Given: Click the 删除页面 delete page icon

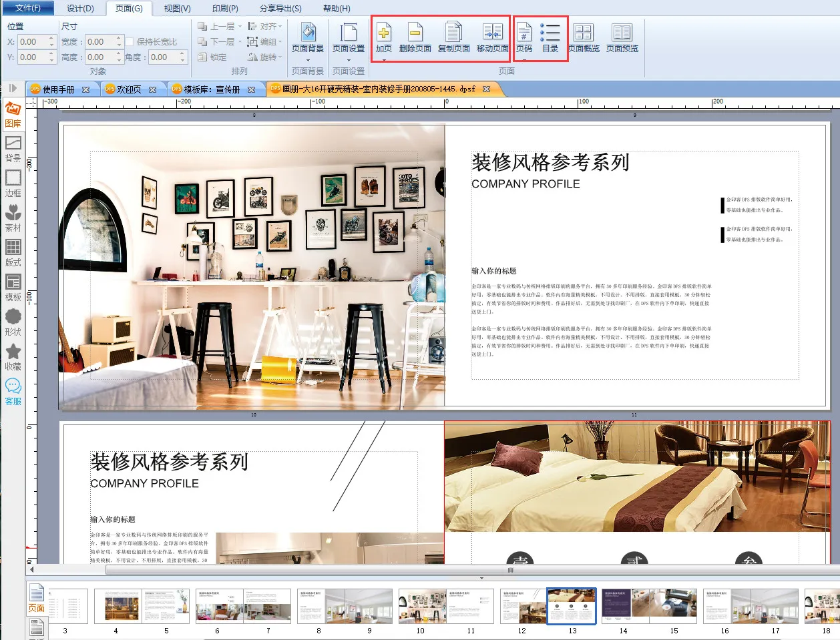Looking at the screenshot, I should click(415, 32).
